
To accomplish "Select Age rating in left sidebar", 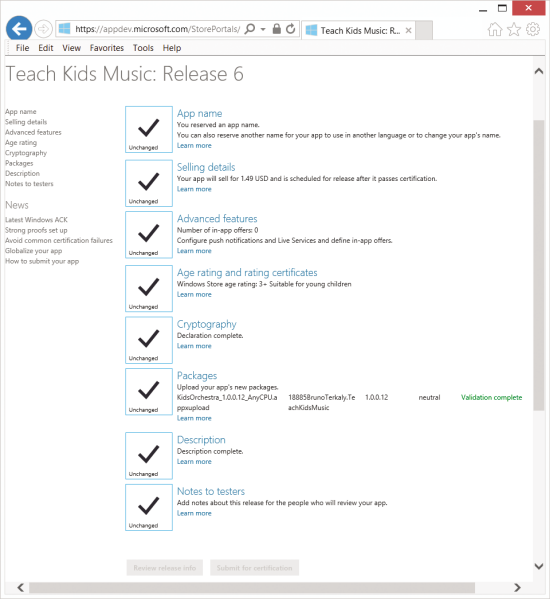I will coord(21,142).
